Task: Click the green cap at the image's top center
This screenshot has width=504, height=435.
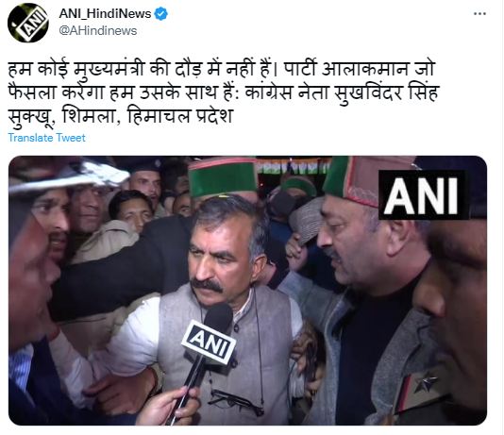Action: [223, 176]
